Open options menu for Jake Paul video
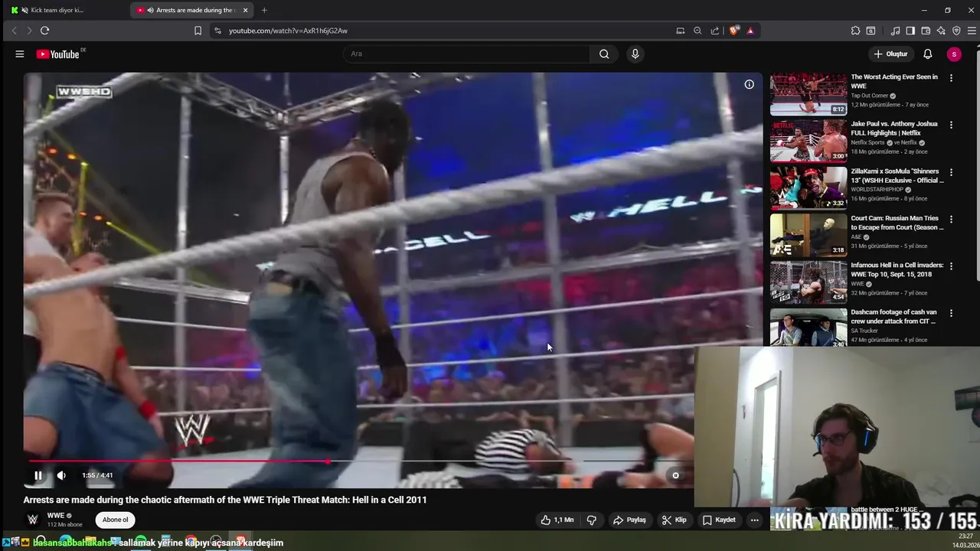Screen dimensions: 980x551 point(951,125)
